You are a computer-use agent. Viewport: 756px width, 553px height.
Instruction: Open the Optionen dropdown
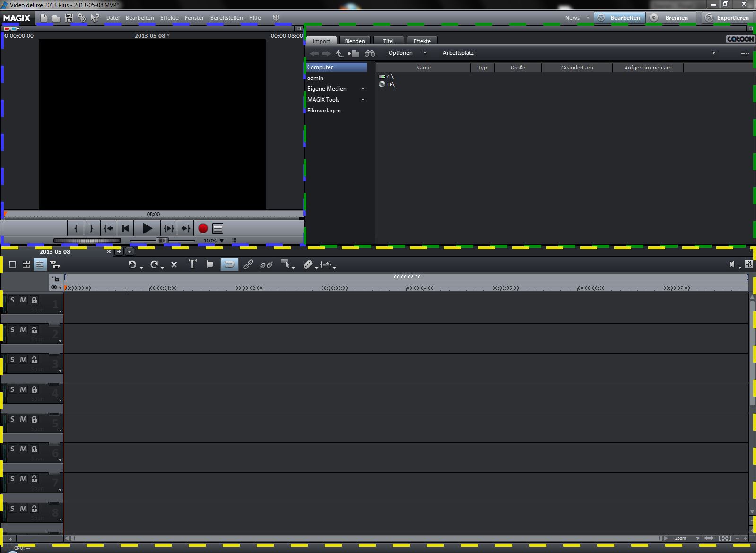click(x=408, y=53)
